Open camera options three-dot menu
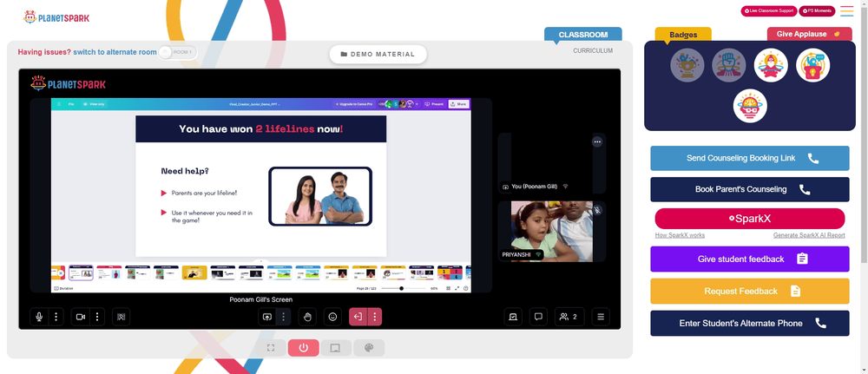868x374 pixels. tap(97, 317)
